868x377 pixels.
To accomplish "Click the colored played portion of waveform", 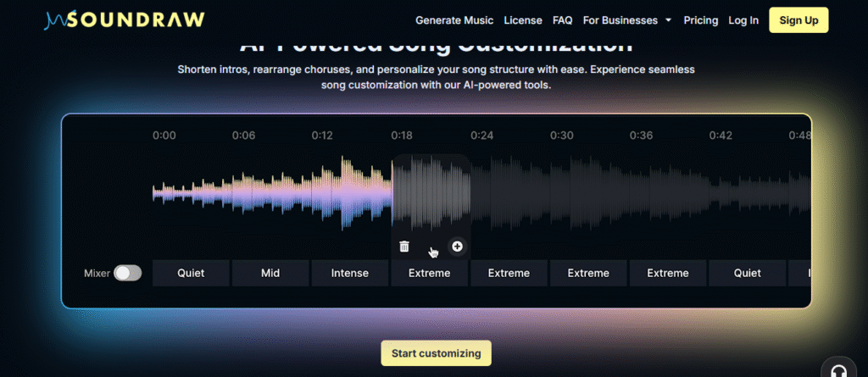I will click(x=272, y=193).
